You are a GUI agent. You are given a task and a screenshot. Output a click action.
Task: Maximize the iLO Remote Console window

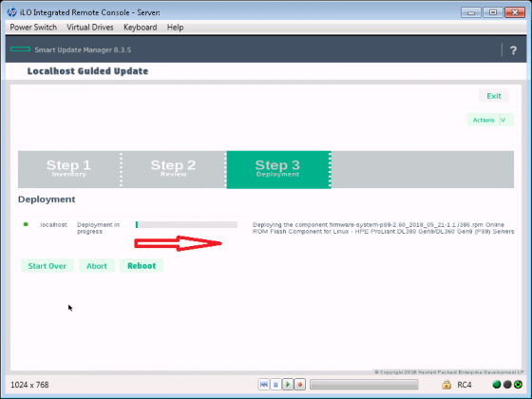[x=493, y=12]
